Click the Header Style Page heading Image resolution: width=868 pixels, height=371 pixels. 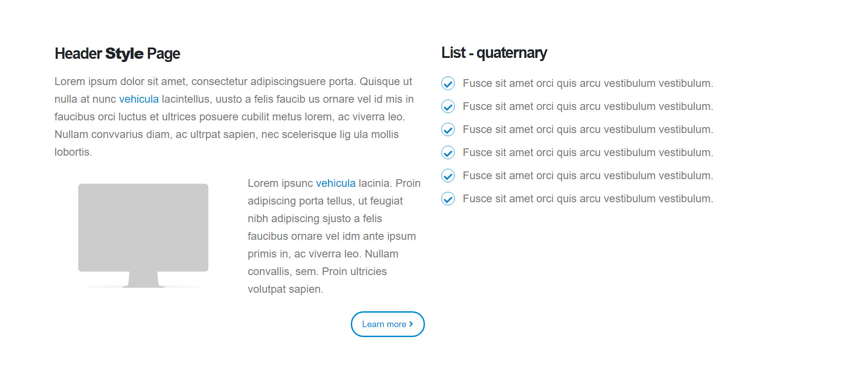click(x=118, y=53)
